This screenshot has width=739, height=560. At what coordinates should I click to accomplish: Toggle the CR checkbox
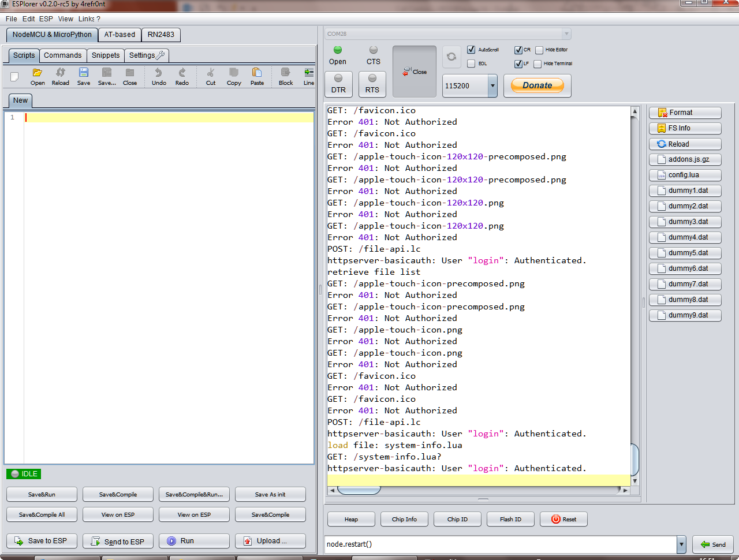pyautogui.click(x=518, y=50)
